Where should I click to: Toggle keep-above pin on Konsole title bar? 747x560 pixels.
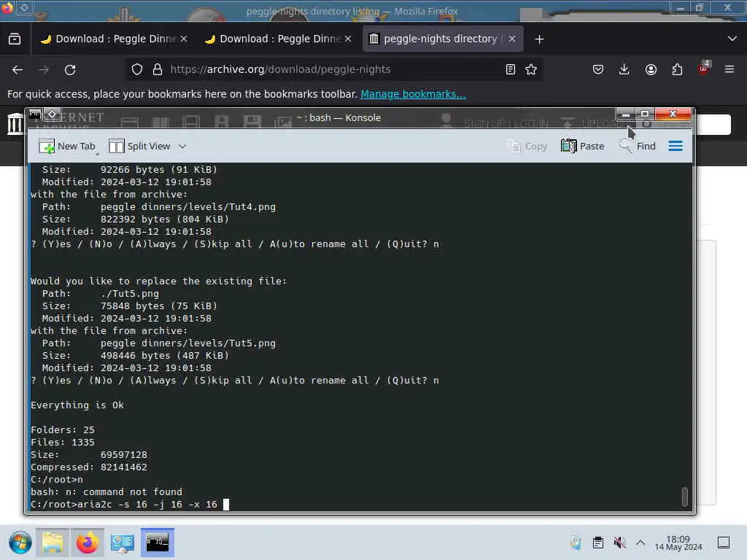(x=52, y=114)
